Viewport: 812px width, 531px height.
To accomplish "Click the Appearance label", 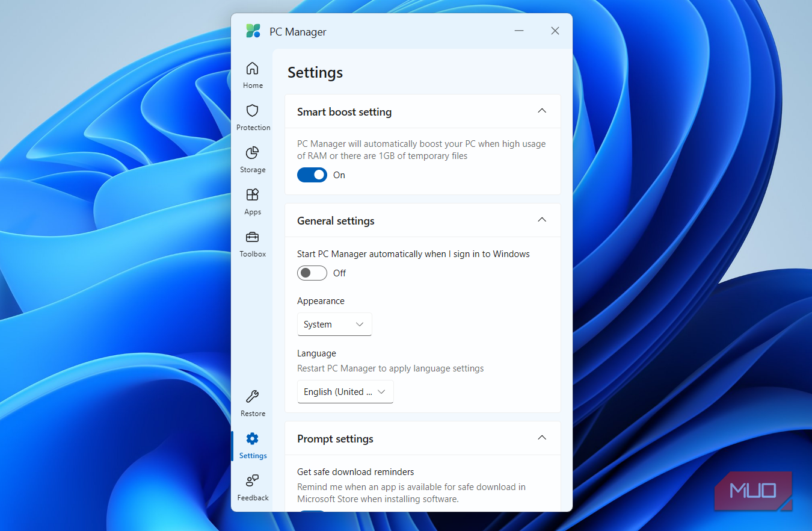I will 321,301.
